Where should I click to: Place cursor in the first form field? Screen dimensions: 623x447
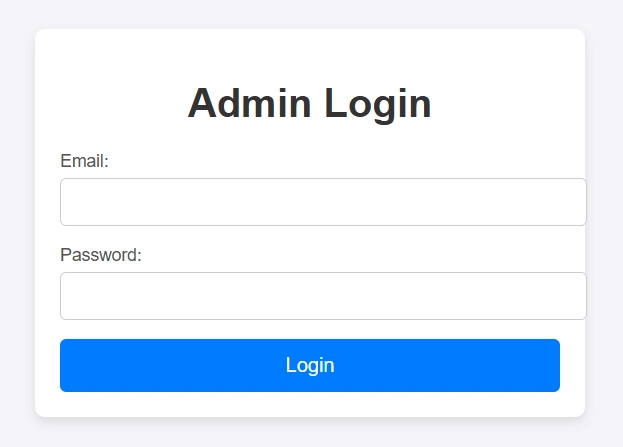(323, 202)
